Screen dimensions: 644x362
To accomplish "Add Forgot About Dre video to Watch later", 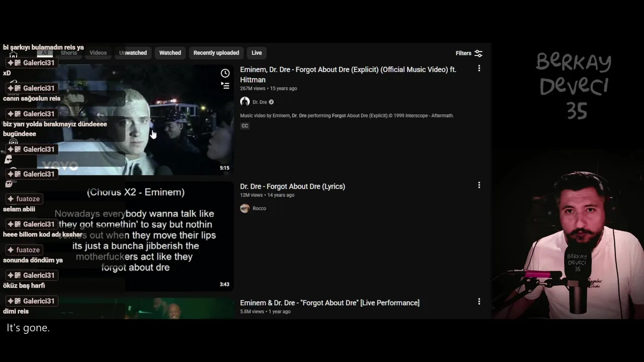I will pos(225,73).
